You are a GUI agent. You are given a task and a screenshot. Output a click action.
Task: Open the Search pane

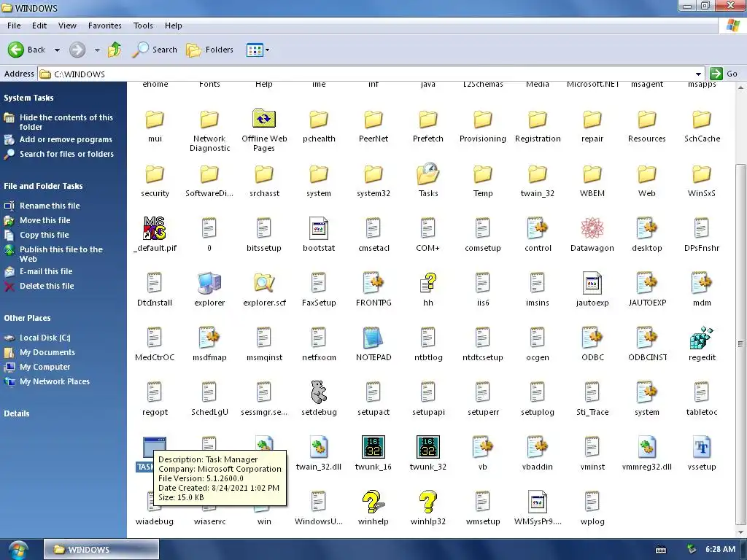(155, 50)
